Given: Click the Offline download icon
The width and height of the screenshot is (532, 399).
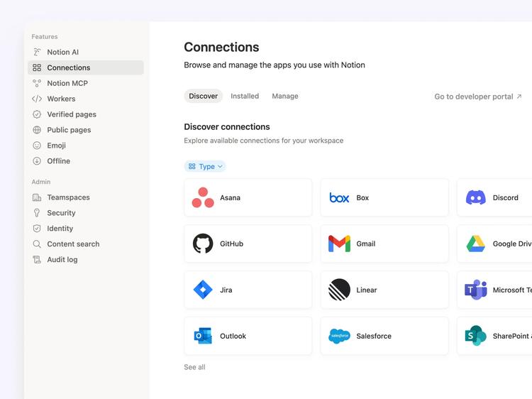Looking at the screenshot, I should click(x=37, y=161).
